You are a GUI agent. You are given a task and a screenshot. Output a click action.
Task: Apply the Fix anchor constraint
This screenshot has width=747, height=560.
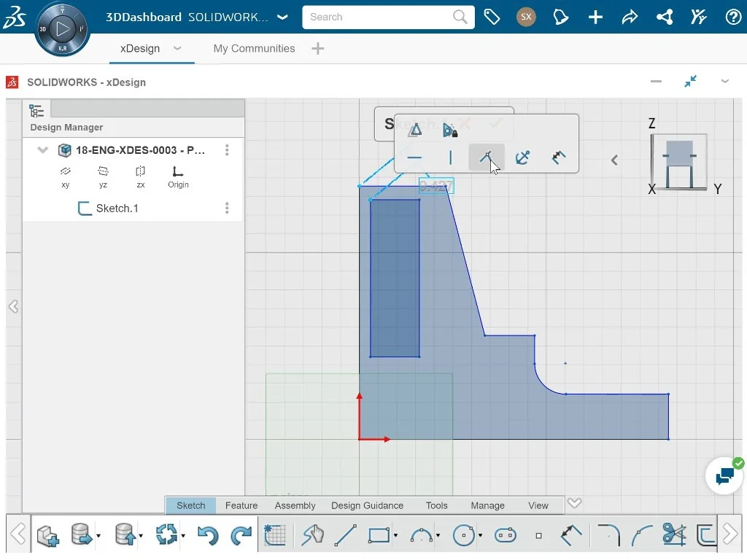pyautogui.click(x=522, y=157)
